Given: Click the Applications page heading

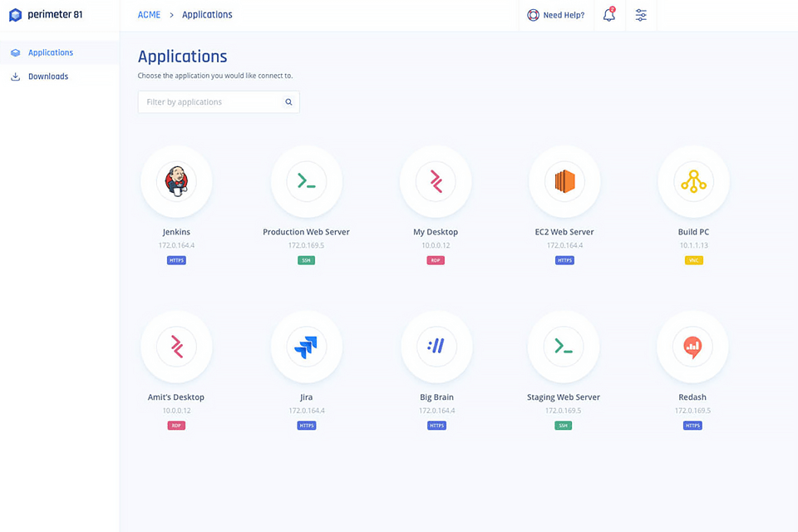Looking at the screenshot, I should [x=182, y=57].
